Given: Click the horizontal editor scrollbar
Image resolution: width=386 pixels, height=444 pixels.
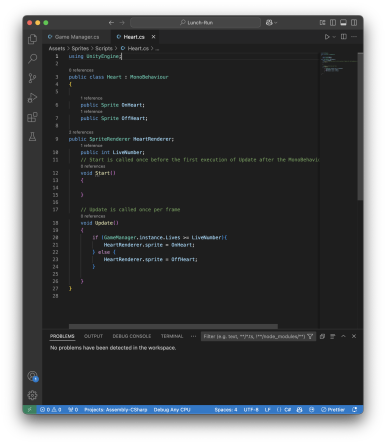Looking at the screenshot, I should click(173, 326).
